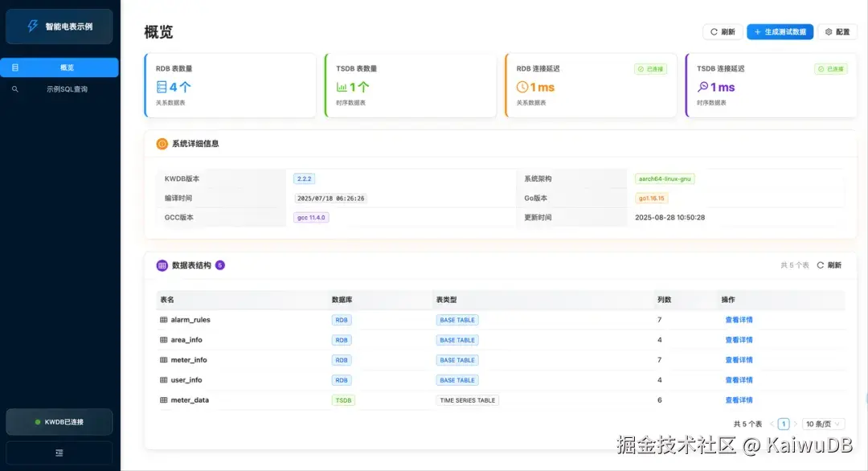The width and height of the screenshot is (868, 471).
Task: Click the RDB tag in alarm_rules row
Action: click(342, 320)
